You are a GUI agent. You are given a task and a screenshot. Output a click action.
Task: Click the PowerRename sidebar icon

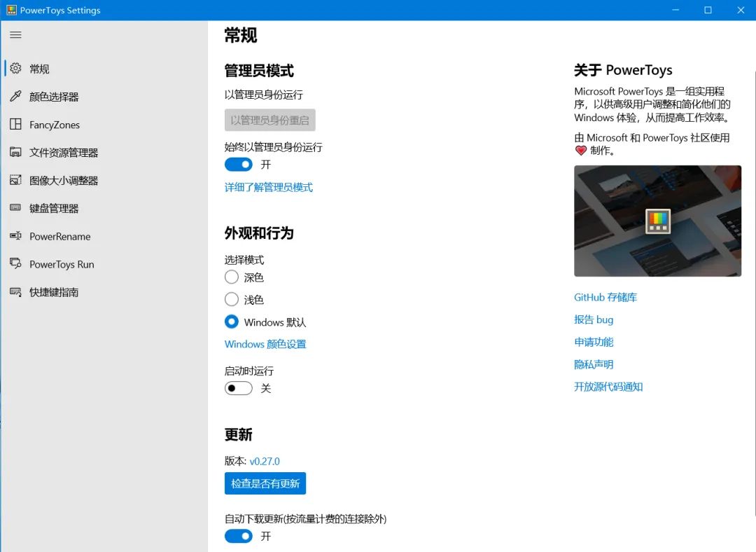(15, 235)
